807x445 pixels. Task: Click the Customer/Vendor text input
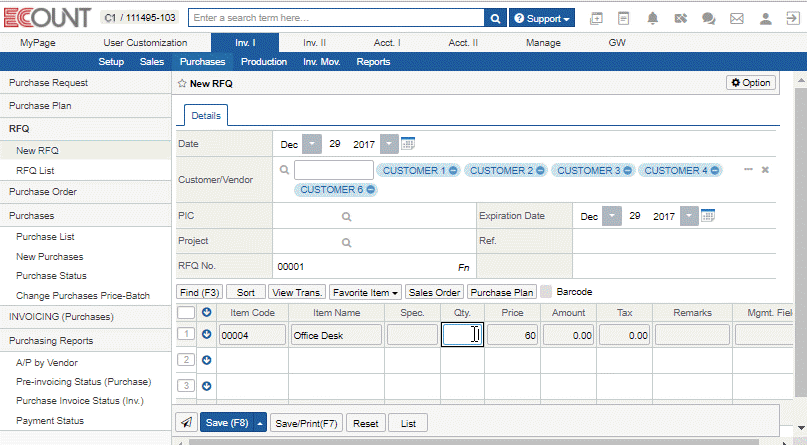tap(334, 170)
